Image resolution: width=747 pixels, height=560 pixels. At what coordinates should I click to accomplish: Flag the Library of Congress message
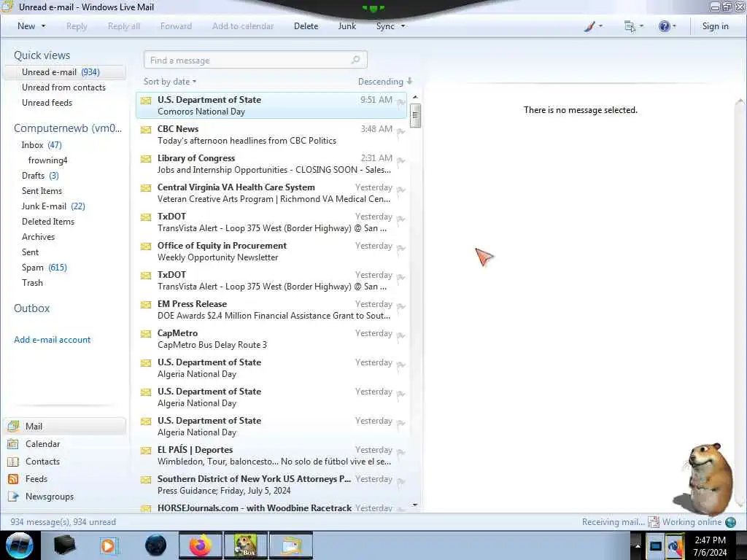tap(401, 161)
